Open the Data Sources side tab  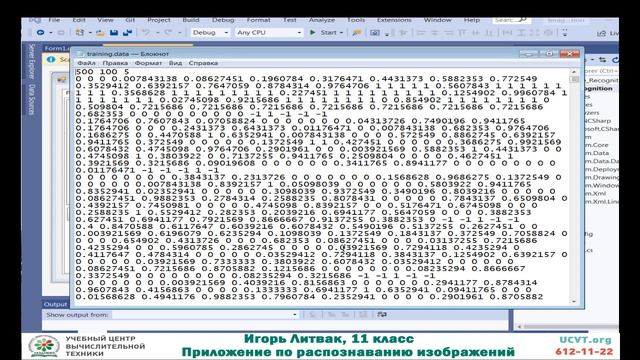pos(32,99)
